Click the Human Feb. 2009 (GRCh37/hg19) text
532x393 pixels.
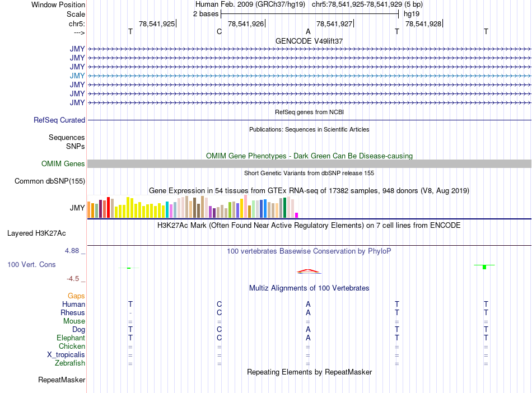250,4
